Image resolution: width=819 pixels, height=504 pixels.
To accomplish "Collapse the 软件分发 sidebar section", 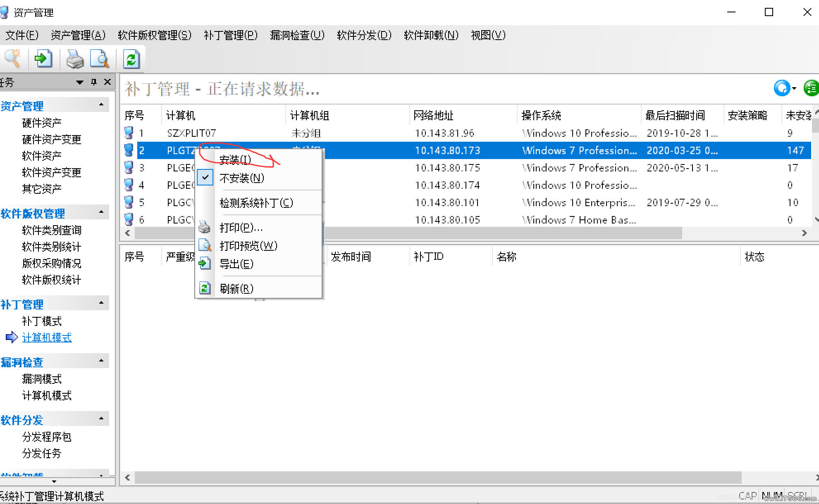I will click(101, 418).
